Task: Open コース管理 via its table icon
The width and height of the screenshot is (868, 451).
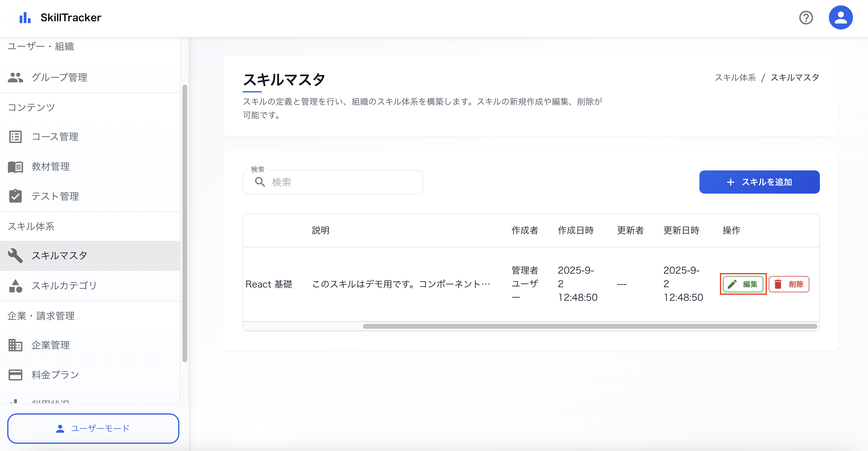Action: click(x=15, y=136)
